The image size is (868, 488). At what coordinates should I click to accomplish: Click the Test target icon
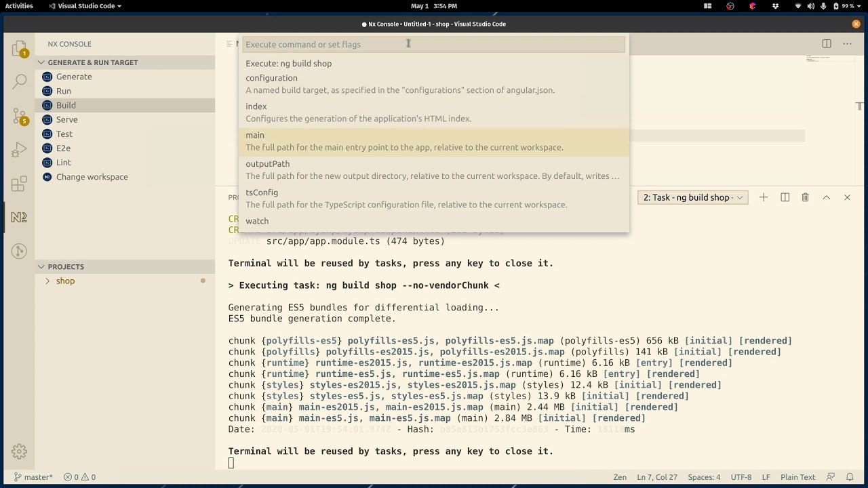click(x=47, y=134)
